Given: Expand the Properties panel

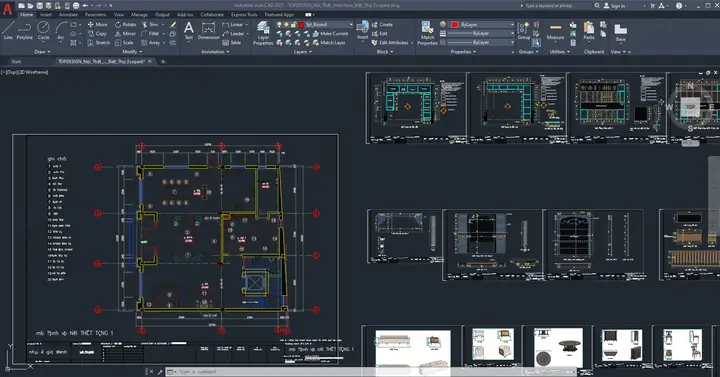Looking at the screenshot, I should [463, 52].
